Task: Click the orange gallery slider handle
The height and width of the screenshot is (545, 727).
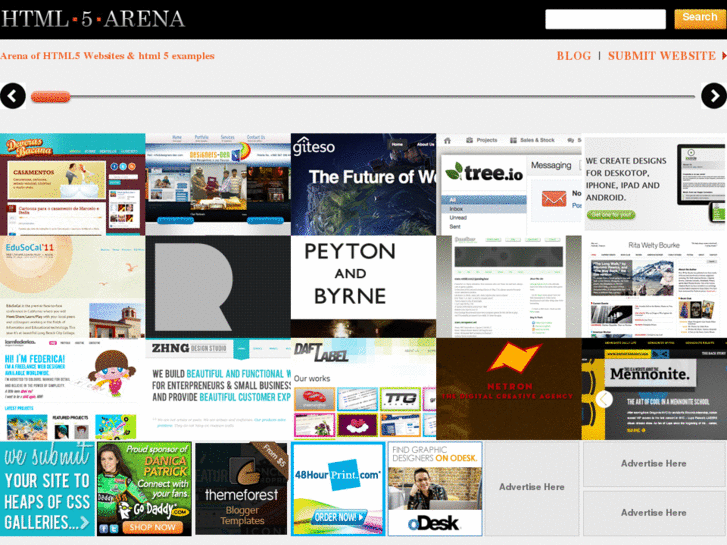Action: [x=51, y=97]
